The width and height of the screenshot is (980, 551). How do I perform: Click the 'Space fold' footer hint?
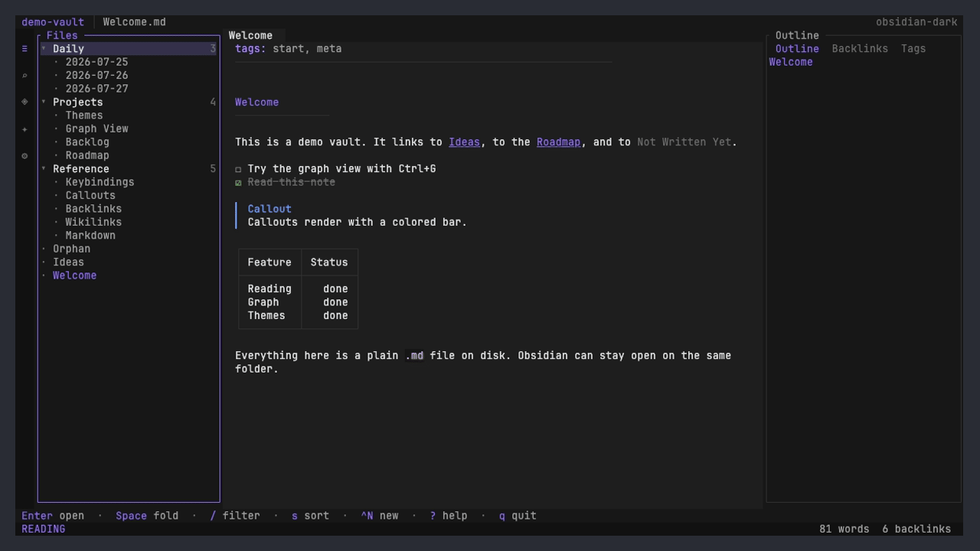(147, 516)
